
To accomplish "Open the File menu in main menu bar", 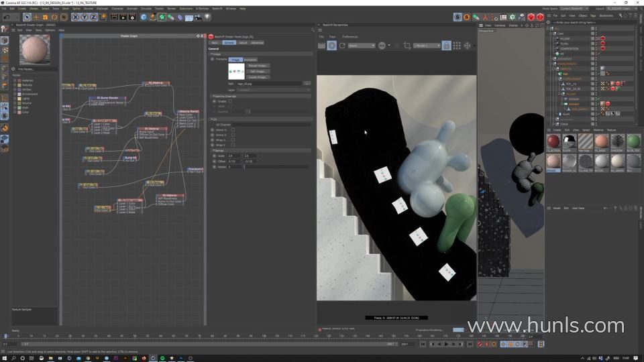I will point(4,8).
